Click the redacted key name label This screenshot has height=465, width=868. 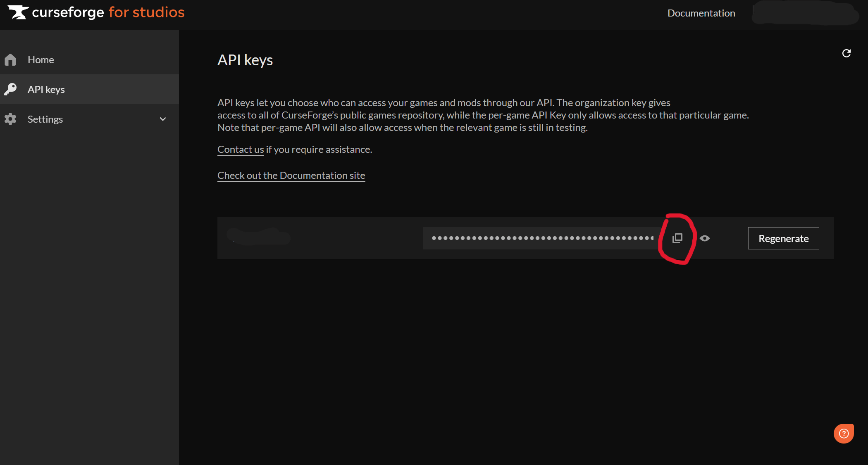pos(258,237)
